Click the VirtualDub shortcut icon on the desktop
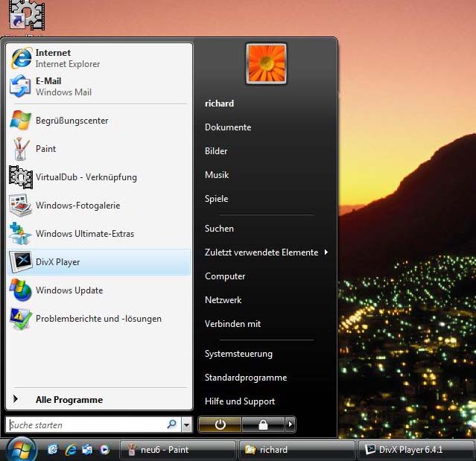 pyautogui.click(x=27, y=15)
